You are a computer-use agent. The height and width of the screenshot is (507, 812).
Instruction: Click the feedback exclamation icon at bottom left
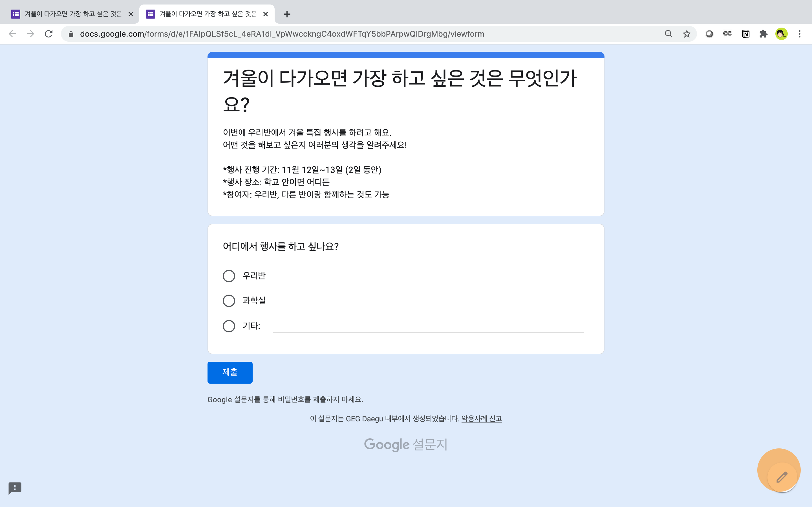coord(15,488)
